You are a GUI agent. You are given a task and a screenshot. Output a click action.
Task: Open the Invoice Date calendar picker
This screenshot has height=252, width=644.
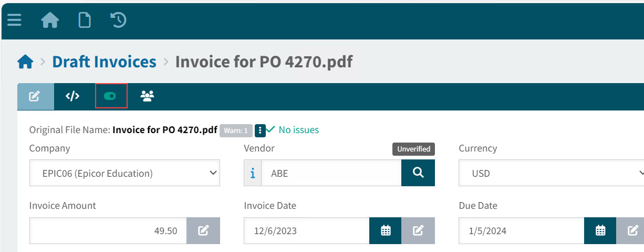pyautogui.click(x=386, y=230)
